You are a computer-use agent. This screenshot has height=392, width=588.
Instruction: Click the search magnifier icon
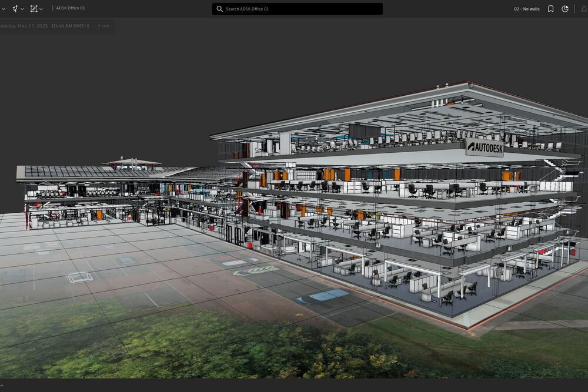pyautogui.click(x=220, y=9)
